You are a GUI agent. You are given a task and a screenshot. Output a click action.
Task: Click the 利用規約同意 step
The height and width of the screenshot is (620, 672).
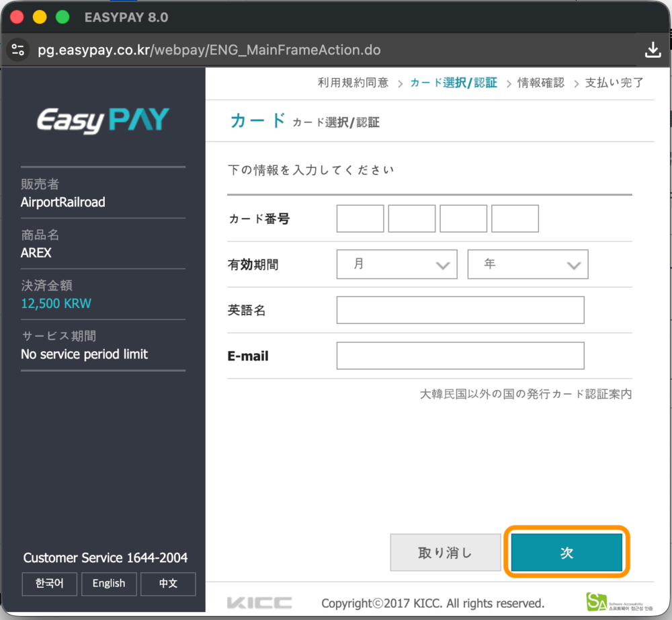click(x=353, y=83)
